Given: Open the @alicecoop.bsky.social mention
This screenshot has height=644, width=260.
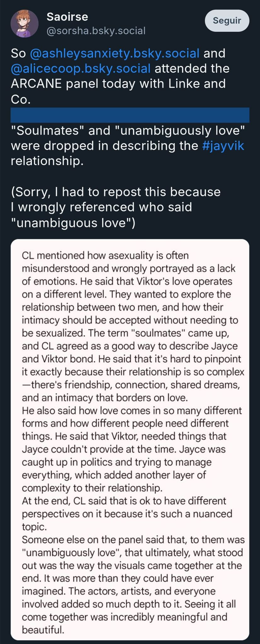Looking at the screenshot, I should point(81,68).
